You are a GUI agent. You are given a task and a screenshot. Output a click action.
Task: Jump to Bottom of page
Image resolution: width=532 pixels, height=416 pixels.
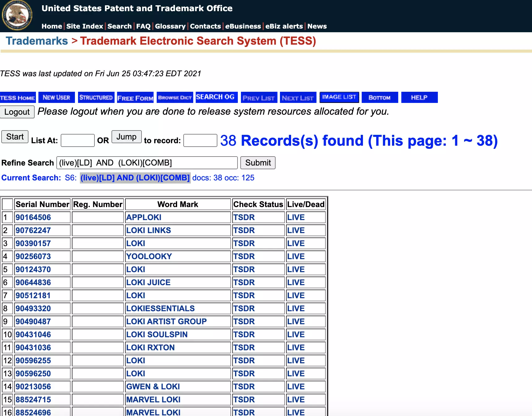380,98
